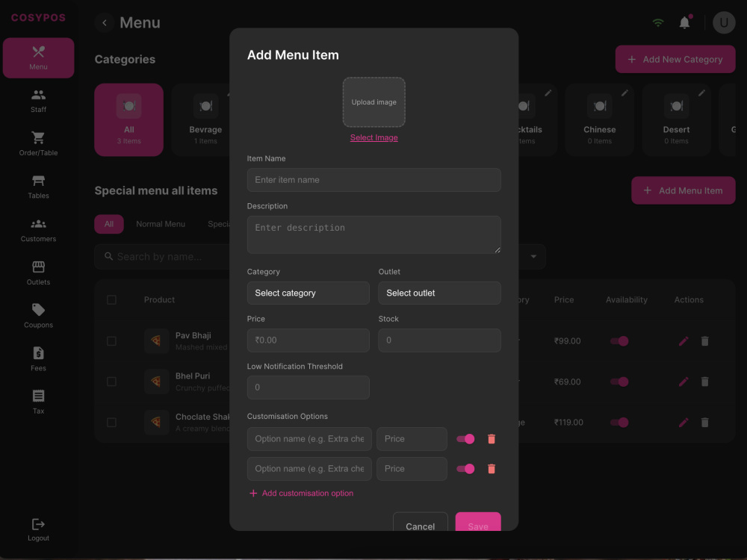Open the Select outlet dropdown
Screen dimensions: 747x560
click(x=439, y=293)
